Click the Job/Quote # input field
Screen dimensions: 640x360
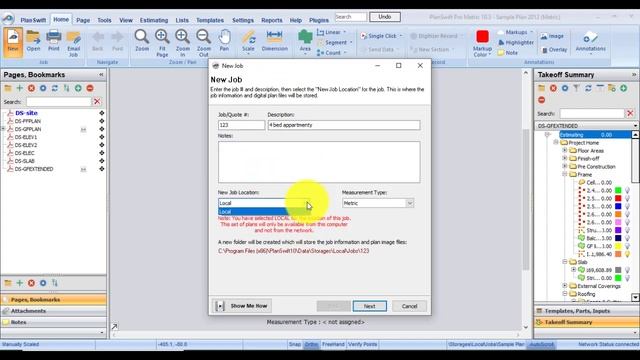241,125
